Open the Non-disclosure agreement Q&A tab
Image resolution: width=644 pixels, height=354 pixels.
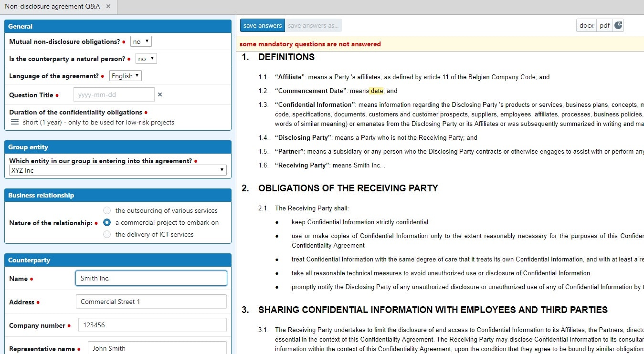pos(53,7)
